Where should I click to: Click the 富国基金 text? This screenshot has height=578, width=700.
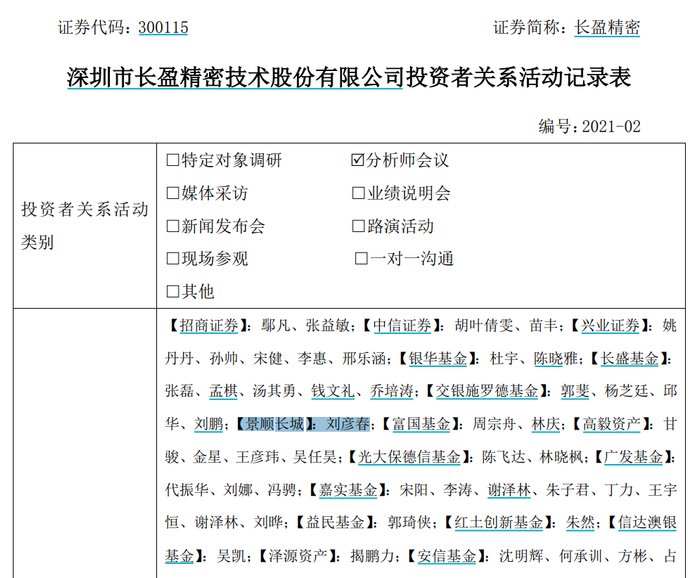point(421,424)
